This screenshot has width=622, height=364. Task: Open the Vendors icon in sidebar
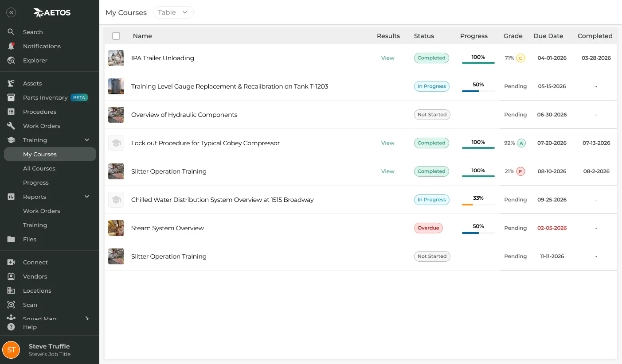(x=11, y=276)
